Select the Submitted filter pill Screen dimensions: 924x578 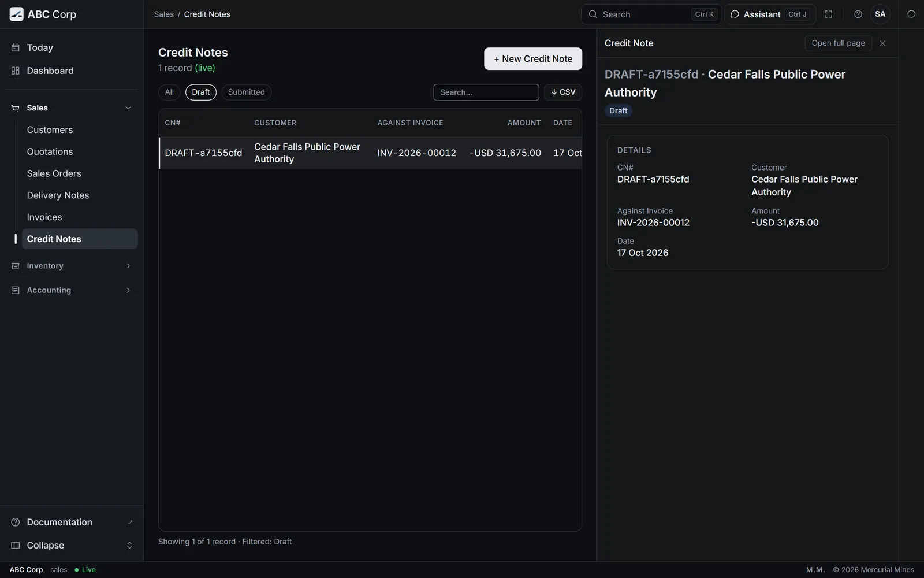pyautogui.click(x=247, y=92)
